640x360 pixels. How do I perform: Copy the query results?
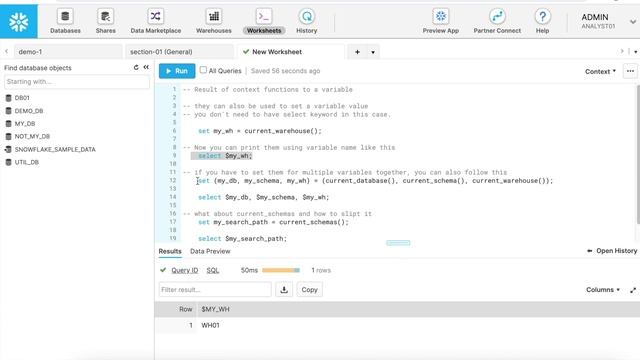pyautogui.click(x=309, y=290)
